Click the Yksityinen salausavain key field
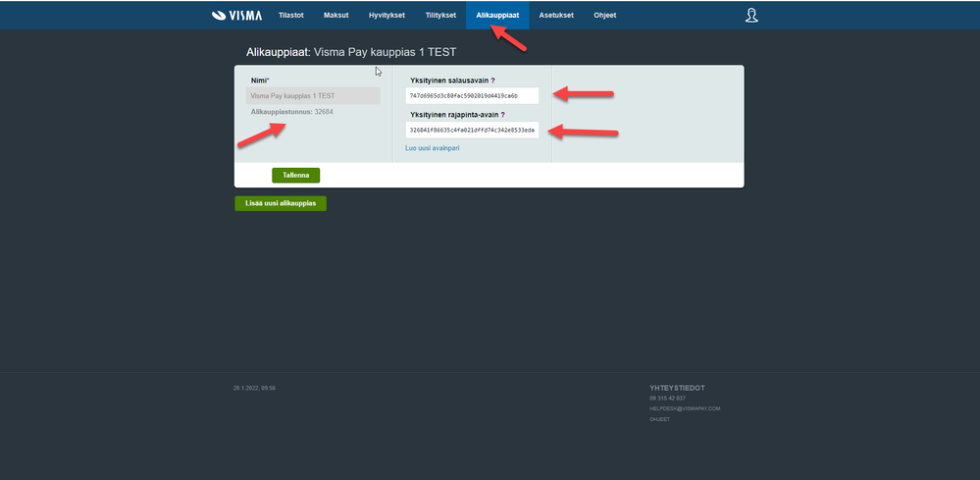Image resolution: width=980 pixels, height=480 pixels. point(472,95)
